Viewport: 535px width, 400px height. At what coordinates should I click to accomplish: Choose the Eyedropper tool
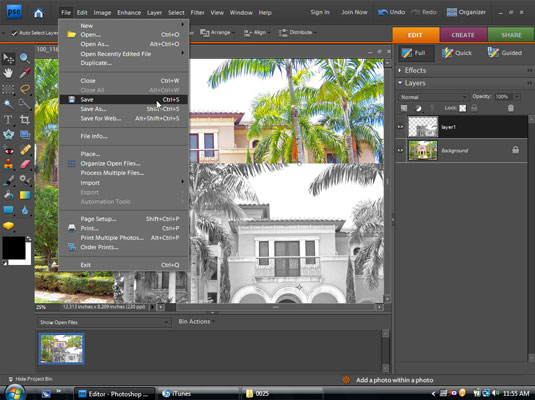[25, 73]
